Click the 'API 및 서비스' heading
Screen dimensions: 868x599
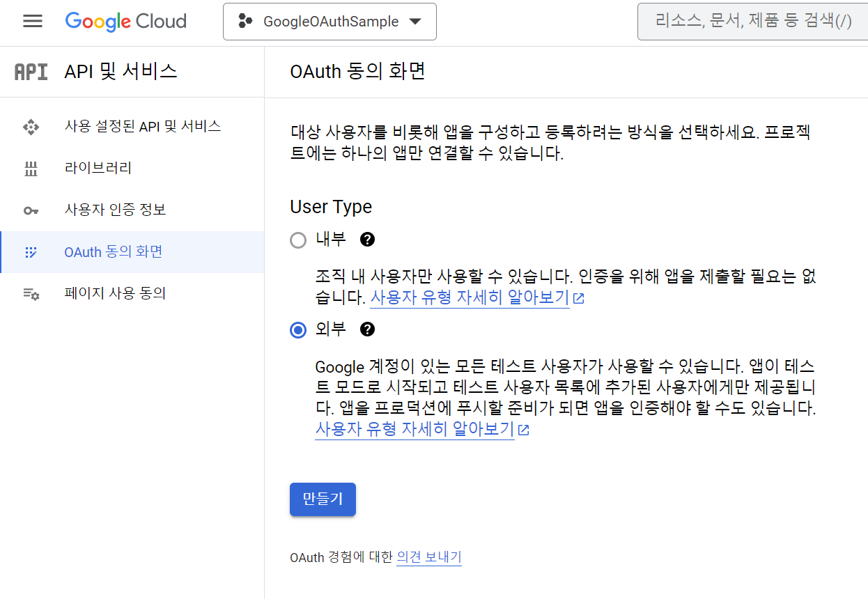[x=121, y=71]
